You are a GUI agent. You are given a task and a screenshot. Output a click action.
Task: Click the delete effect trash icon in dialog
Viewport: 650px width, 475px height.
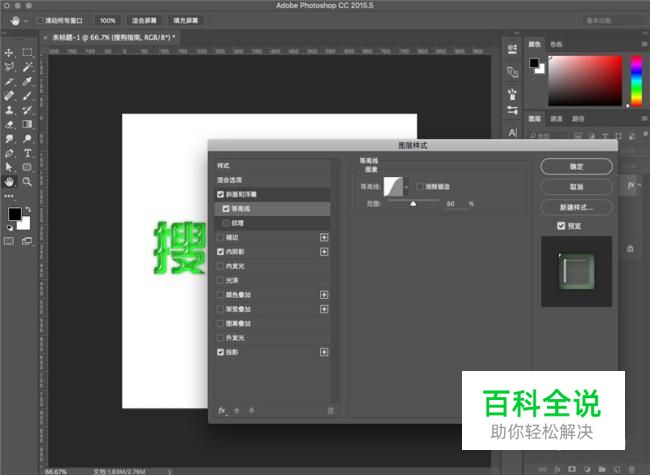pos(330,411)
